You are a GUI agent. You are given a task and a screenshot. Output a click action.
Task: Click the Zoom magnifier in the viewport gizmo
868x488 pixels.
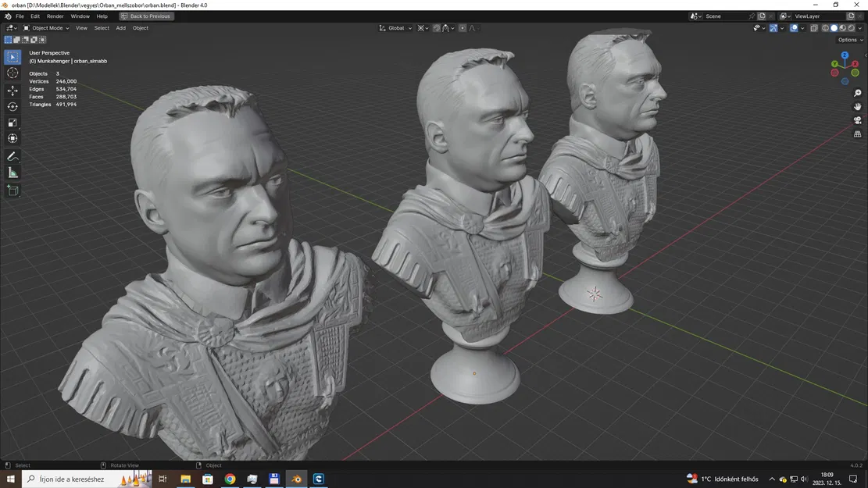858,91
